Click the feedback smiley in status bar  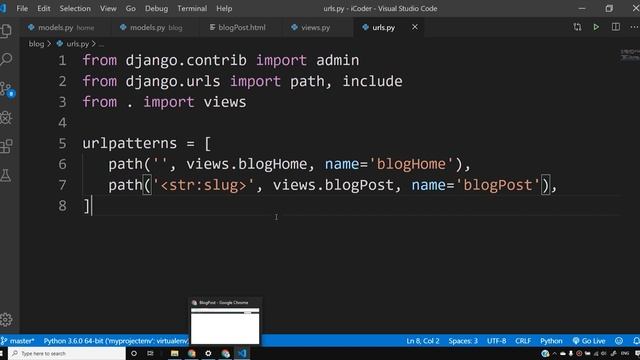[619, 341]
